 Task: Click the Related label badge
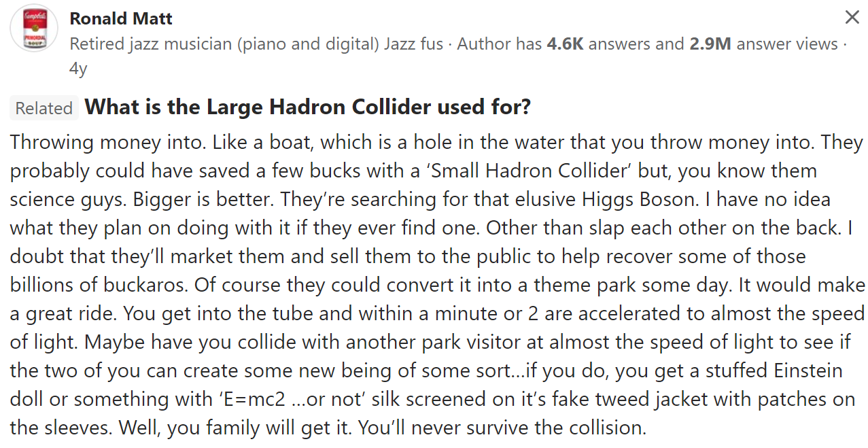tap(44, 108)
